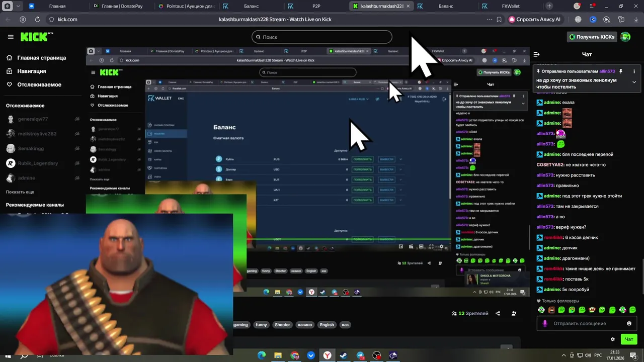Click the purple microphone icon in message field
Screen dimensions: 644x362
(x=544, y=323)
